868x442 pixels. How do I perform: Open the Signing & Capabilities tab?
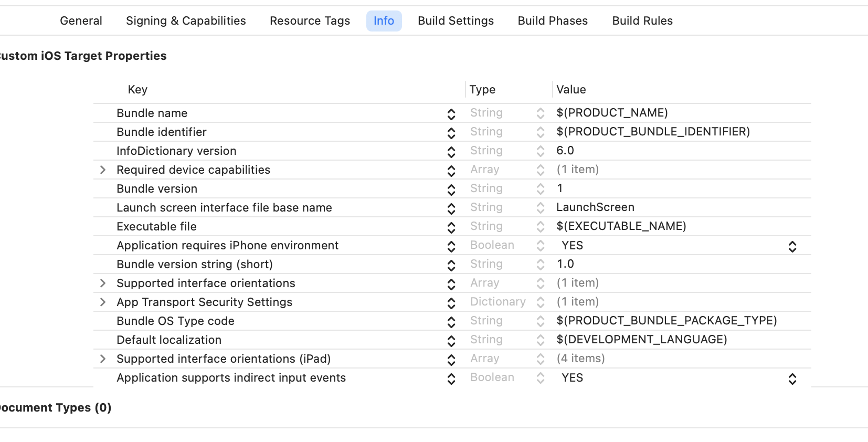pyautogui.click(x=186, y=21)
